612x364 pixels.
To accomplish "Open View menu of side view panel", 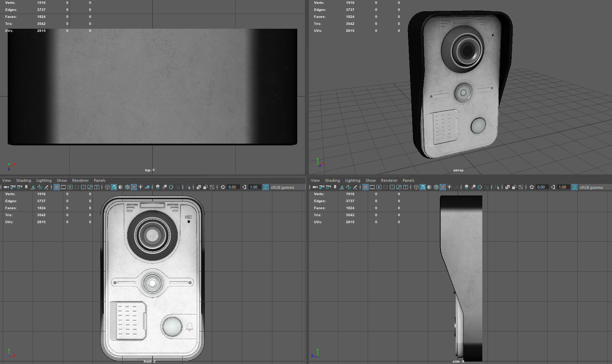I will click(x=315, y=180).
